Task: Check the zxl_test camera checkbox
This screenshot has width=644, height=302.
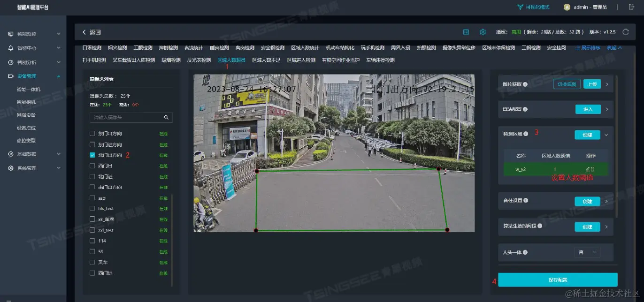Action: (92, 230)
